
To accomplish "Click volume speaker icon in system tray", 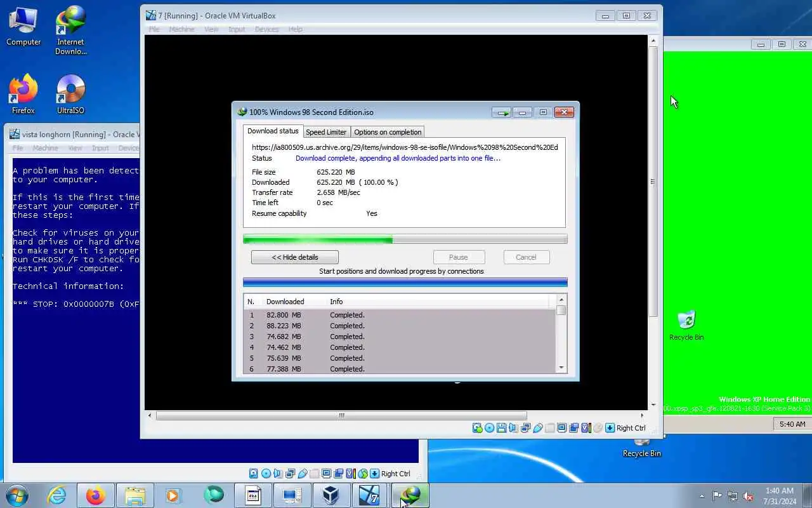I will pos(748,496).
